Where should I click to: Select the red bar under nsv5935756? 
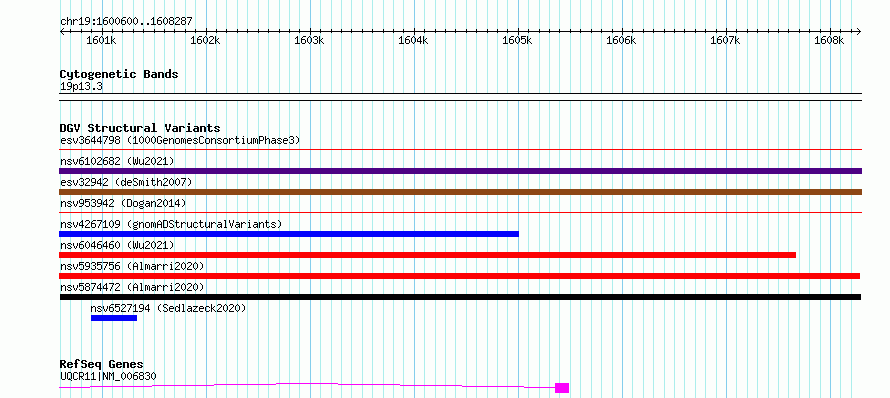tap(459, 276)
